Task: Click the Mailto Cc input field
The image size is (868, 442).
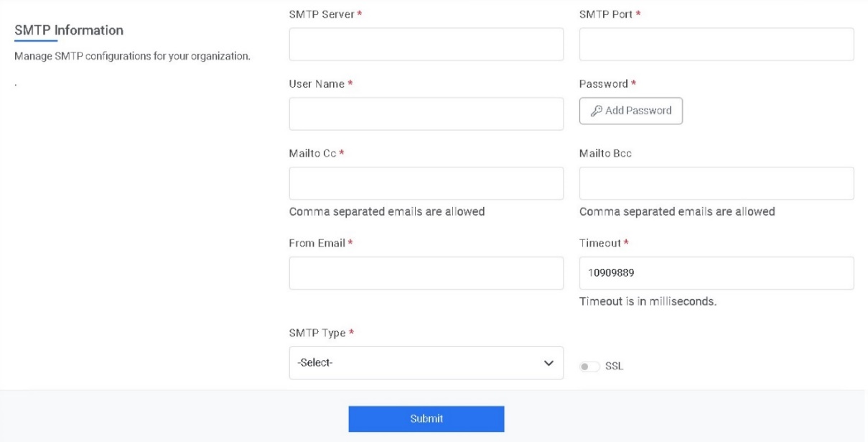Action: point(426,184)
